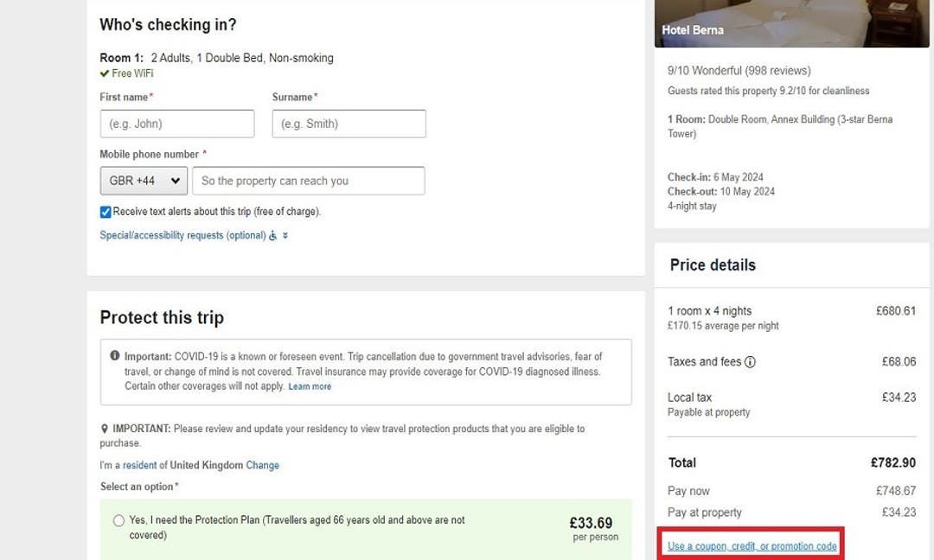Select the Protection Plan radio option
Screen dimensions: 934x560
pos(117,520)
